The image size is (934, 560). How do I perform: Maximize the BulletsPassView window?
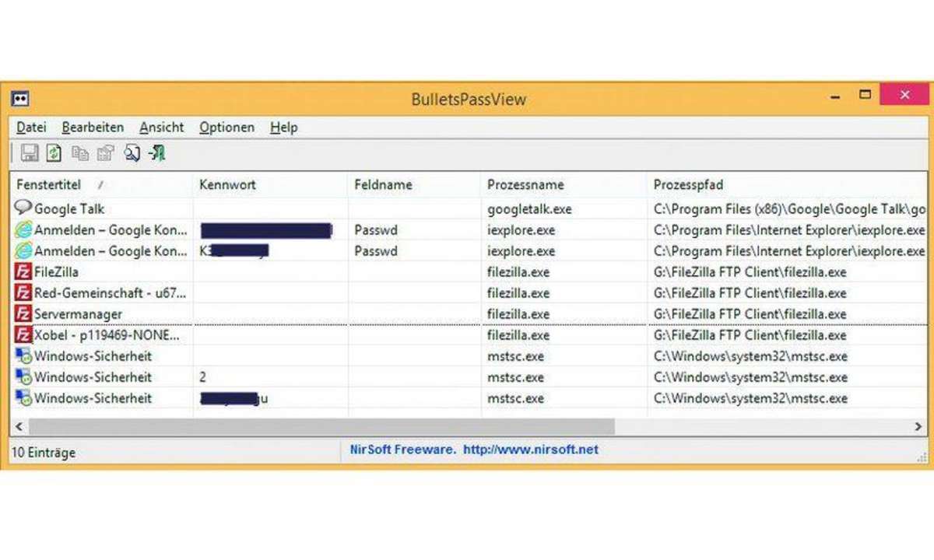[x=865, y=95]
